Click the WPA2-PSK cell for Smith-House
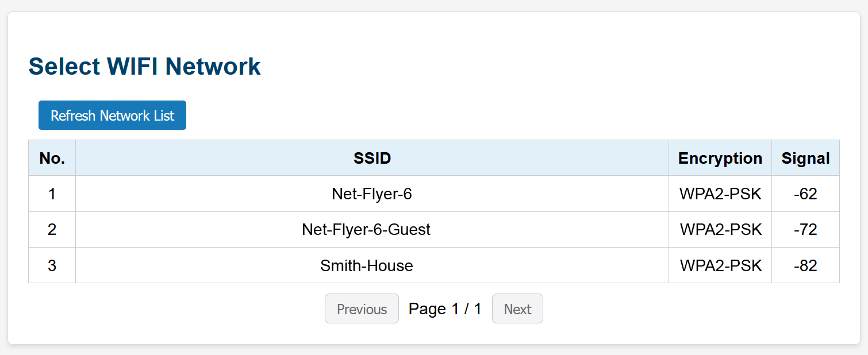Screen dimensions: 868x355 pos(720,265)
